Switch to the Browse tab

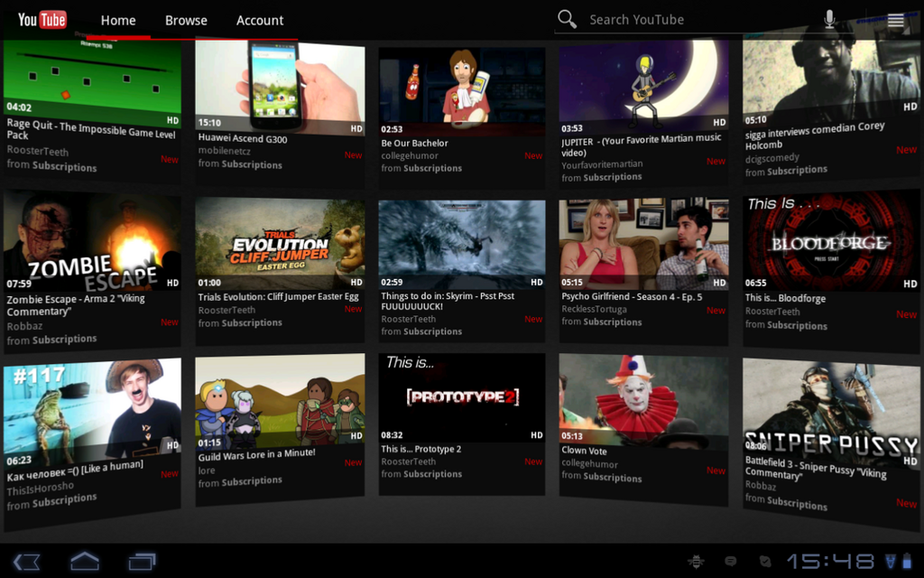(186, 20)
